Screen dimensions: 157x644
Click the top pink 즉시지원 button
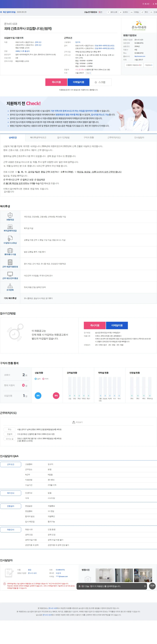pos(56,82)
